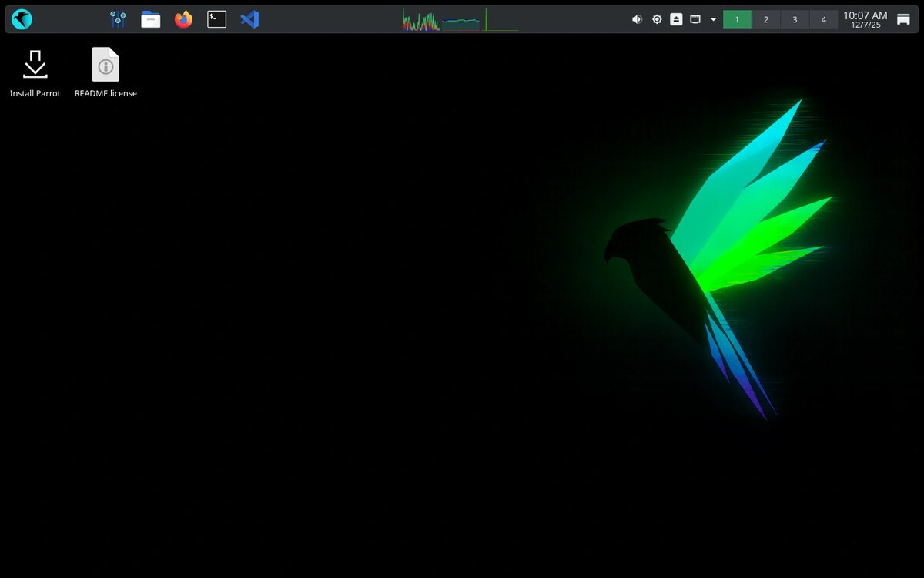Viewport: 924px width, 578px height.
Task: Open the Parrot OS applications menu
Action: (22, 19)
